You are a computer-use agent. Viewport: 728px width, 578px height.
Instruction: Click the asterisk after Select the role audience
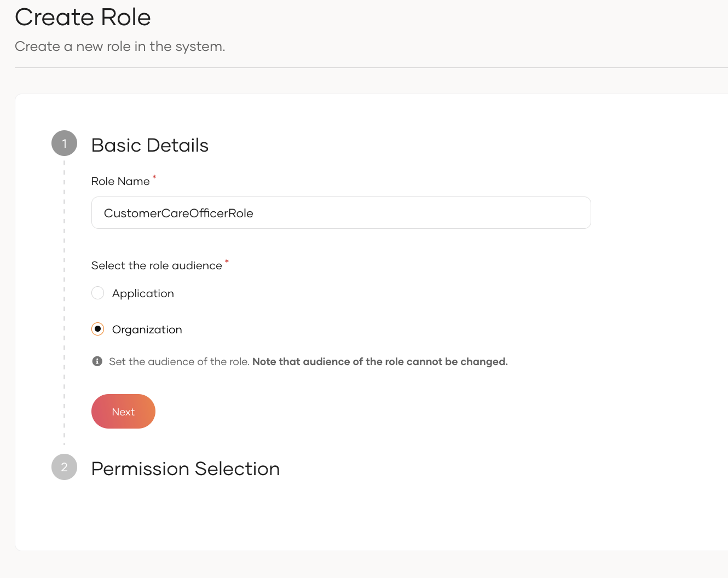[227, 262]
